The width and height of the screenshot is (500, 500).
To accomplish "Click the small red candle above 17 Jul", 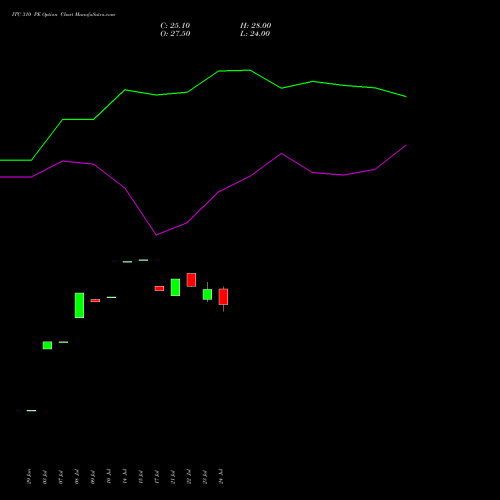I will 159,288.
